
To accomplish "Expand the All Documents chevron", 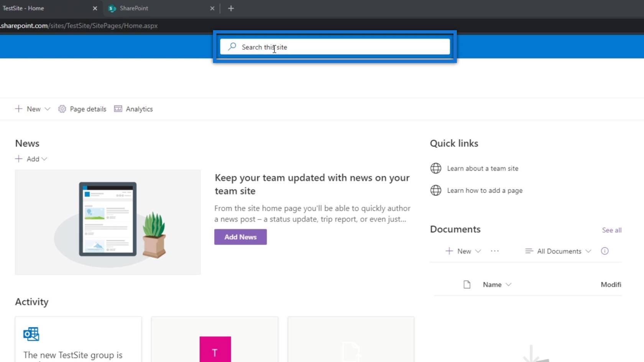I will [588, 251].
